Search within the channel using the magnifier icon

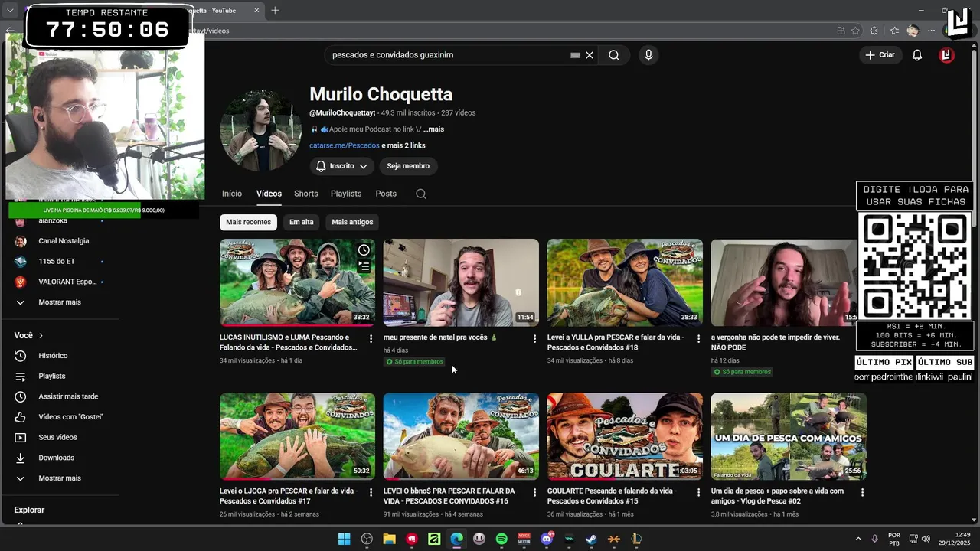(421, 194)
